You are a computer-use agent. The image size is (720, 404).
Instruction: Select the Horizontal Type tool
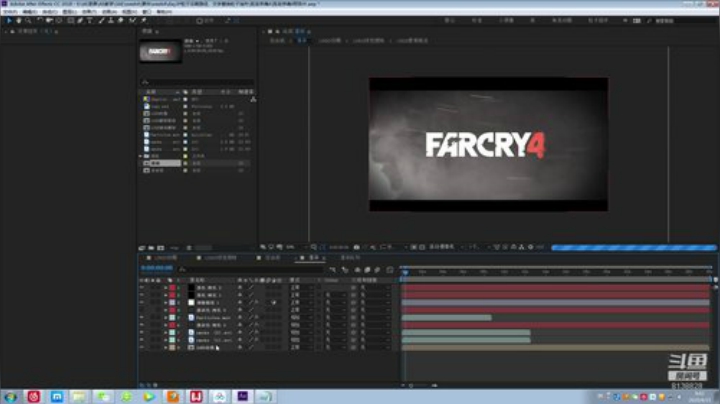pyautogui.click(x=90, y=21)
